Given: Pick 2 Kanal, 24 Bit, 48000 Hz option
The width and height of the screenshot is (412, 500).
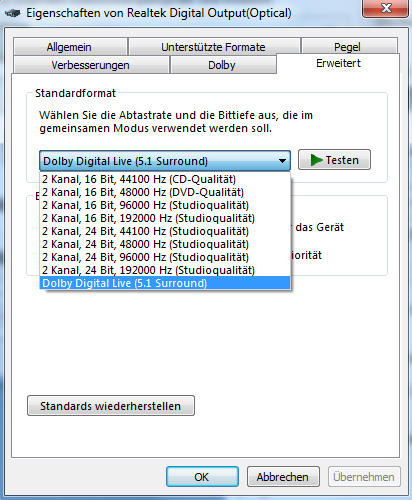Looking at the screenshot, I should (x=165, y=244).
